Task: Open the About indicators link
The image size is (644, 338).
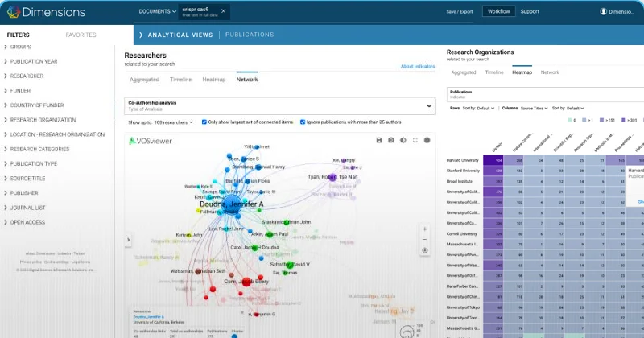Action: point(418,66)
